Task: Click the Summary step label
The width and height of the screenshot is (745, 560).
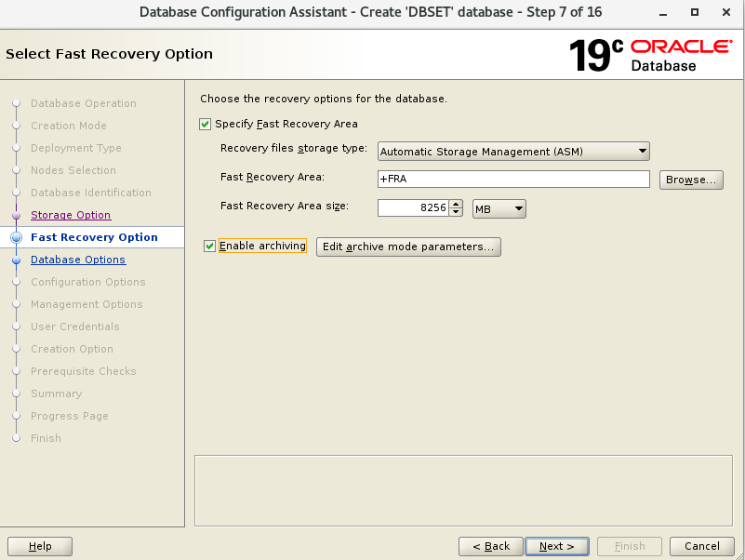Action: (x=57, y=393)
